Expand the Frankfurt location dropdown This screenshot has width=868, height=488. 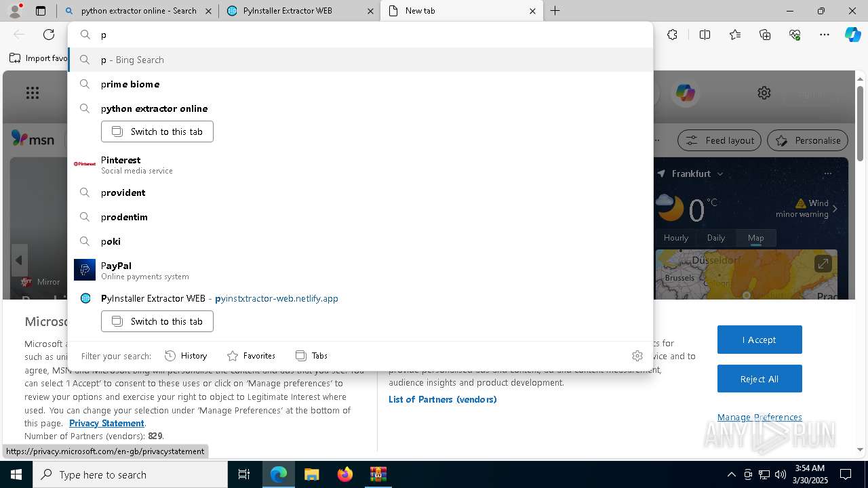coord(719,174)
